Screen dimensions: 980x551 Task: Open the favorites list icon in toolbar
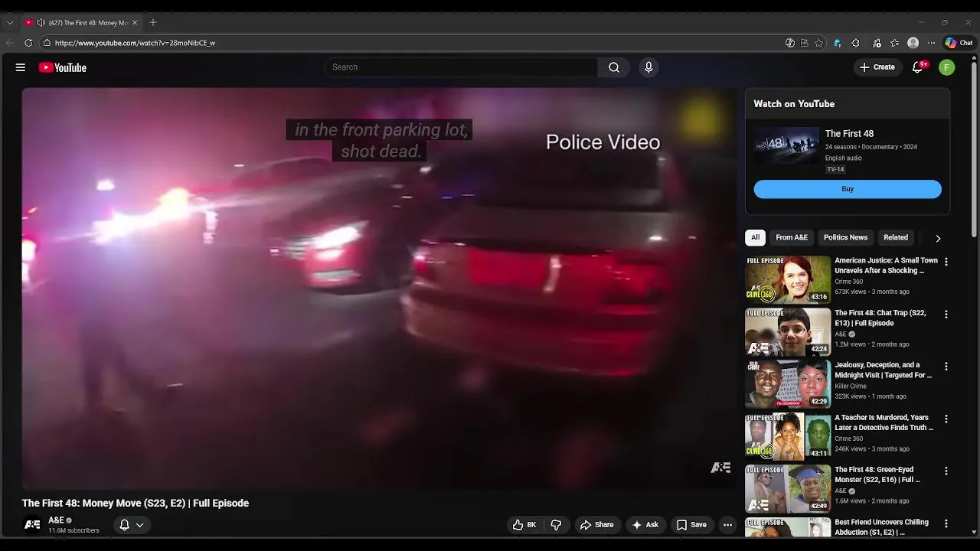click(x=894, y=43)
